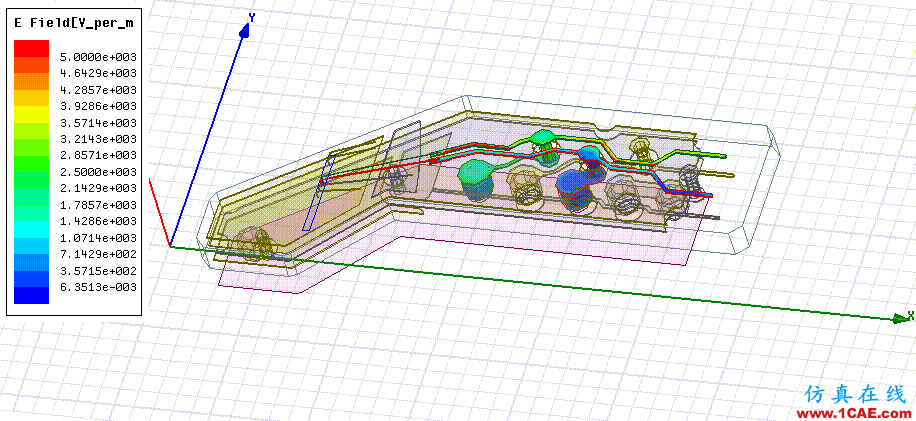Image resolution: width=916 pixels, height=421 pixels.
Task: Select the legend value 1.4286e+003
Action: click(x=98, y=221)
